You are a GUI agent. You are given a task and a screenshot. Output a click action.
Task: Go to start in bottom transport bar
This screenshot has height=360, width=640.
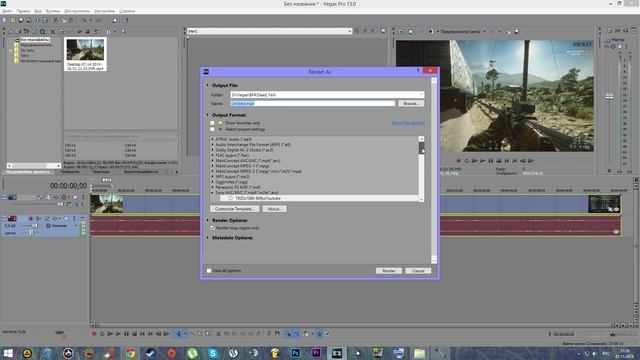[142, 334]
